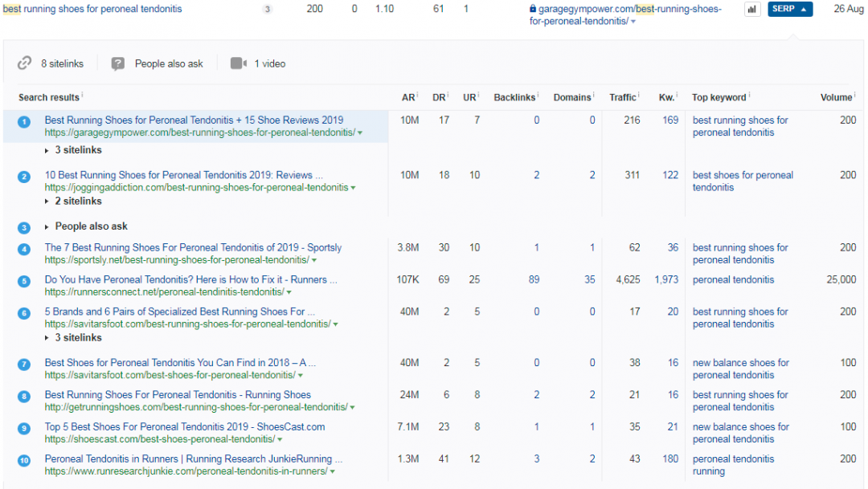This screenshot has height=489, width=868.
Task: Click the chart icon beside the SERP button
Action: 752,10
